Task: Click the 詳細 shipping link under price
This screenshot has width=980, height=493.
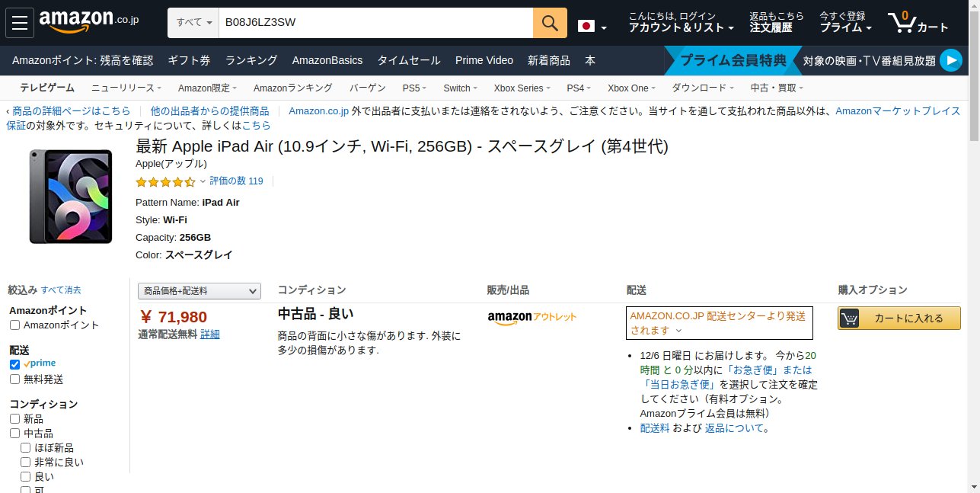Action: point(210,335)
